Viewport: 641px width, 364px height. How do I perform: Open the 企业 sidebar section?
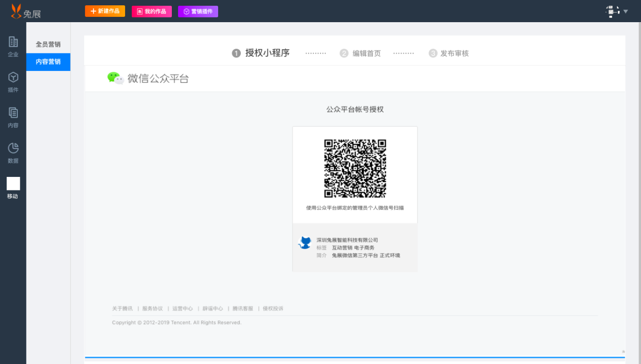pyautogui.click(x=13, y=47)
